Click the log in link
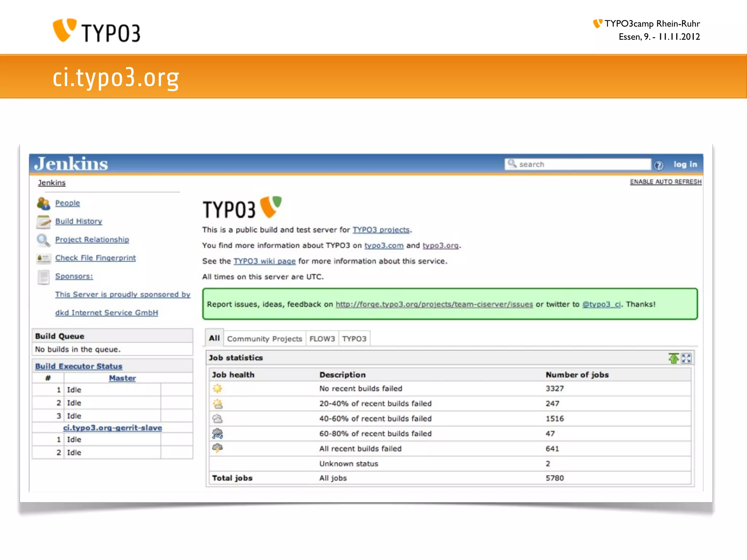 pyautogui.click(x=685, y=164)
